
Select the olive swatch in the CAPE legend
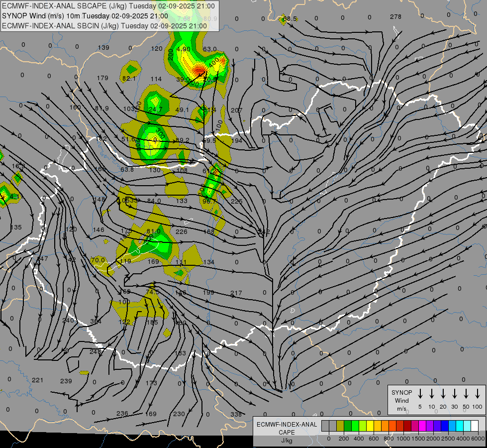pos(340,426)
